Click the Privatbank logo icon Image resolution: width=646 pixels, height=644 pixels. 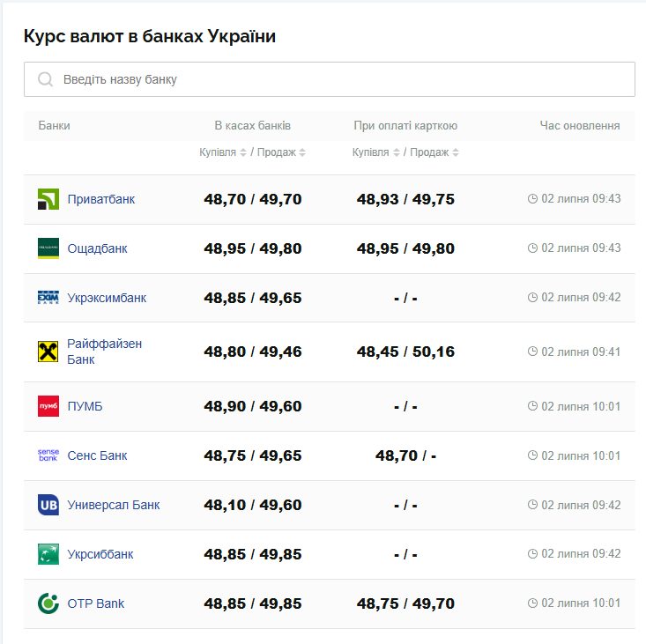[x=48, y=199]
